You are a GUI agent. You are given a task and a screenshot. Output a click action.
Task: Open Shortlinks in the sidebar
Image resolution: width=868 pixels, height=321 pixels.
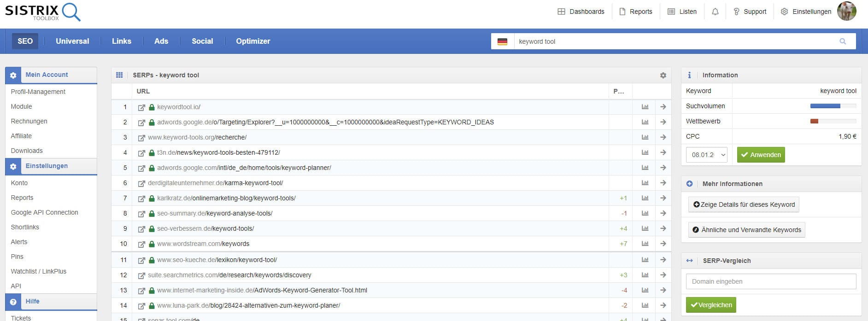[25, 227]
